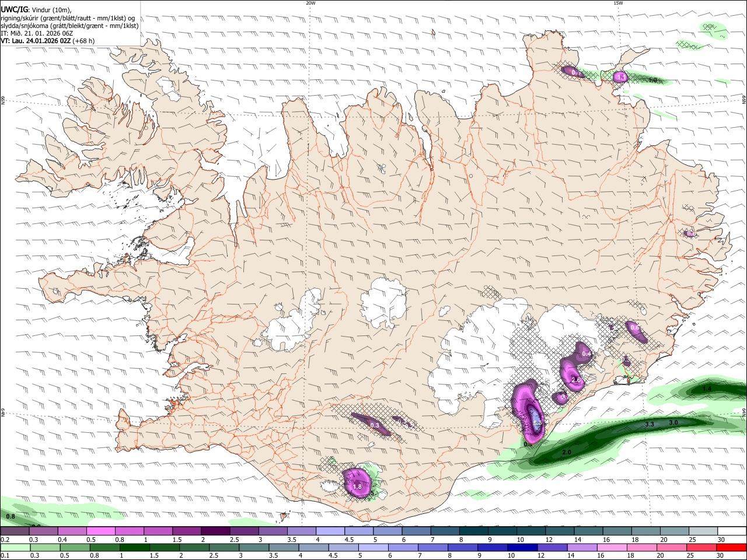Click the 1.8 precipitation value on the map
Screen dimensions: 747x560
[x=358, y=487]
